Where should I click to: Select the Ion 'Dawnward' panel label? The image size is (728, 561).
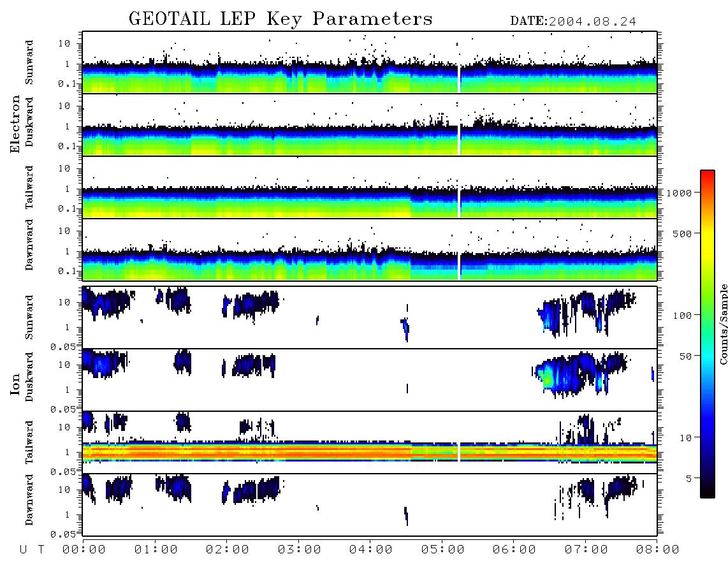(x=29, y=500)
